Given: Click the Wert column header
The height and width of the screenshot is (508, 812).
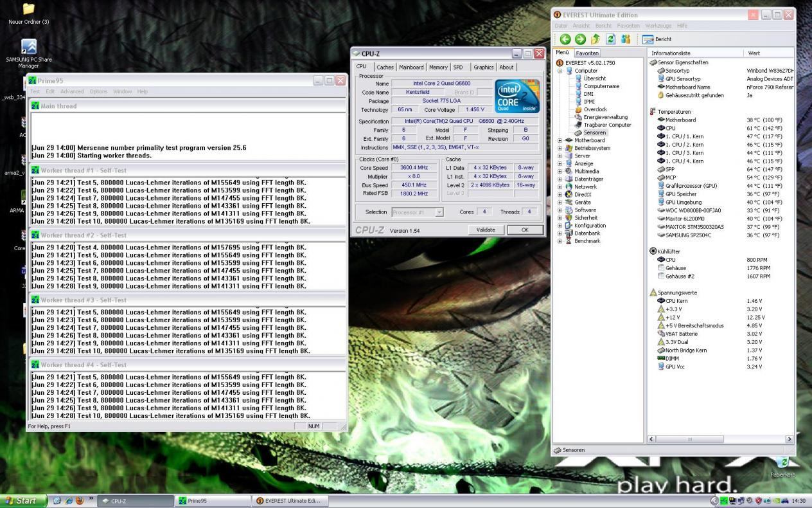Looking at the screenshot, I should pyautogui.click(x=768, y=53).
